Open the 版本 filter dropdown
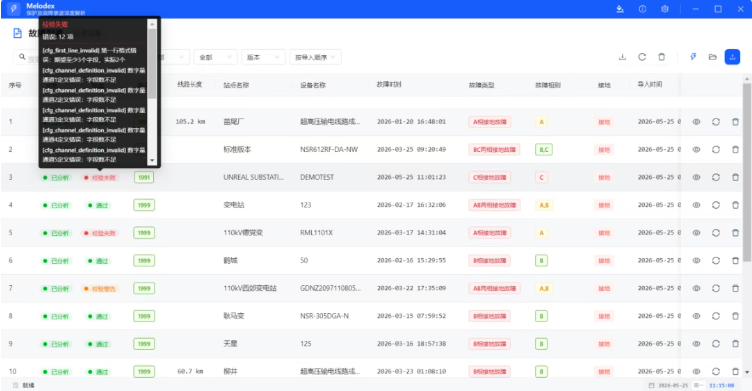The height and width of the screenshot is (391, 752). point(263,57)
